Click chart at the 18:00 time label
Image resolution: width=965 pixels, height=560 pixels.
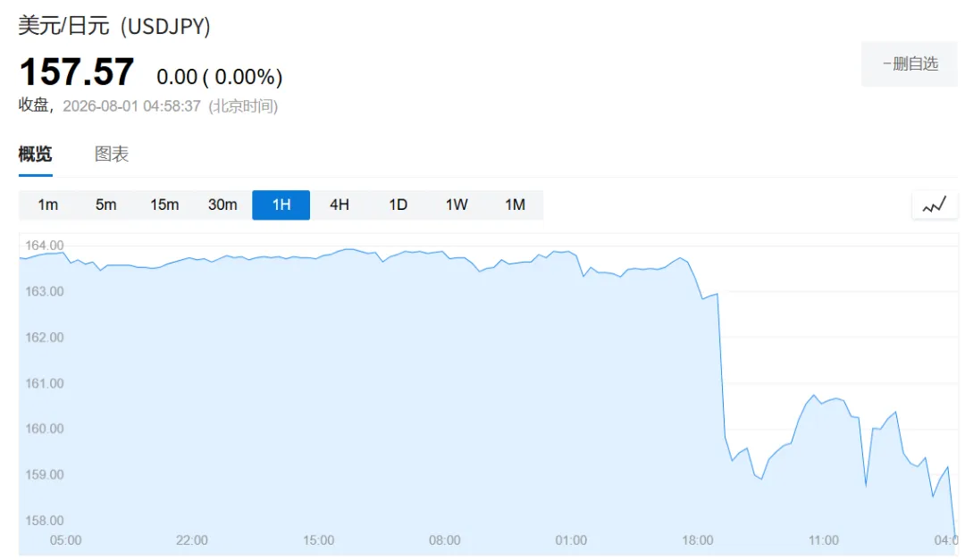[697, 540]
